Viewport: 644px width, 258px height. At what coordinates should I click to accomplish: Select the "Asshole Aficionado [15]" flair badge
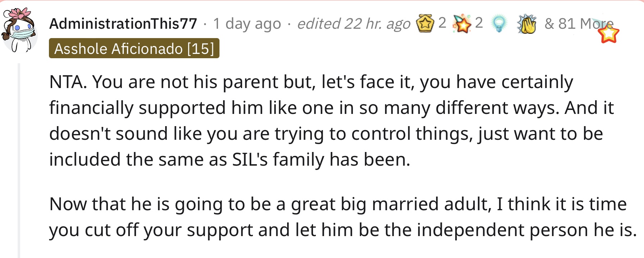134,48
